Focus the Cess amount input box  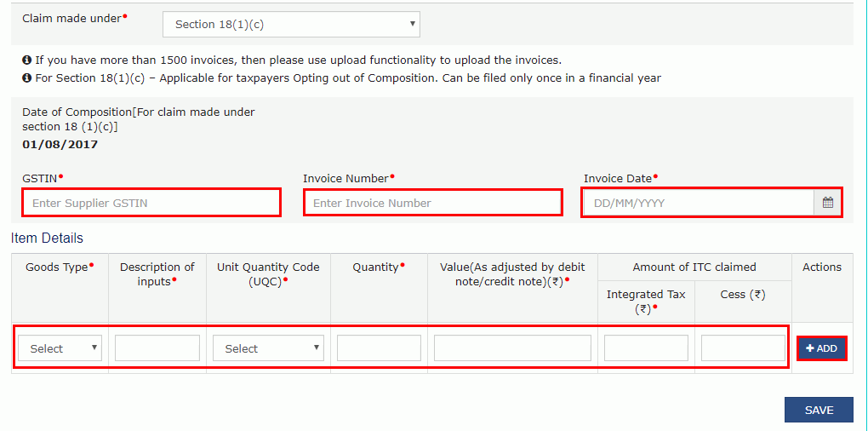point(743,348)
